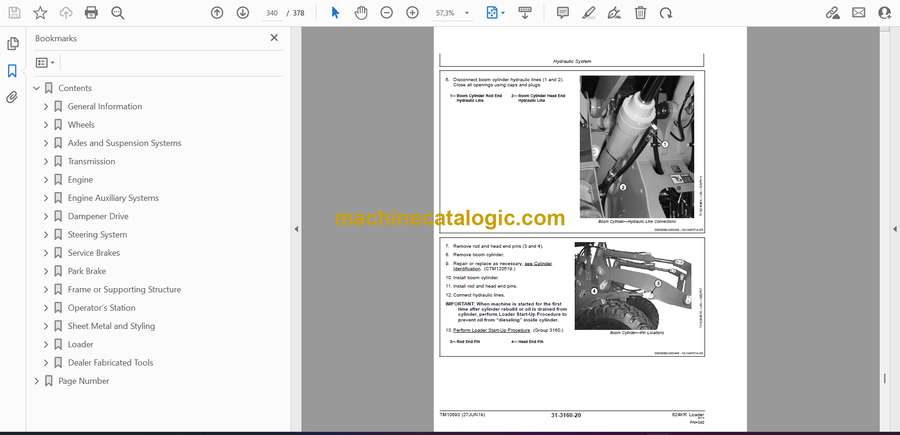Image resolution: width=900 pixels, height=435 pixels.
Task: Open the find text magnifier tool
Action: 118,13
